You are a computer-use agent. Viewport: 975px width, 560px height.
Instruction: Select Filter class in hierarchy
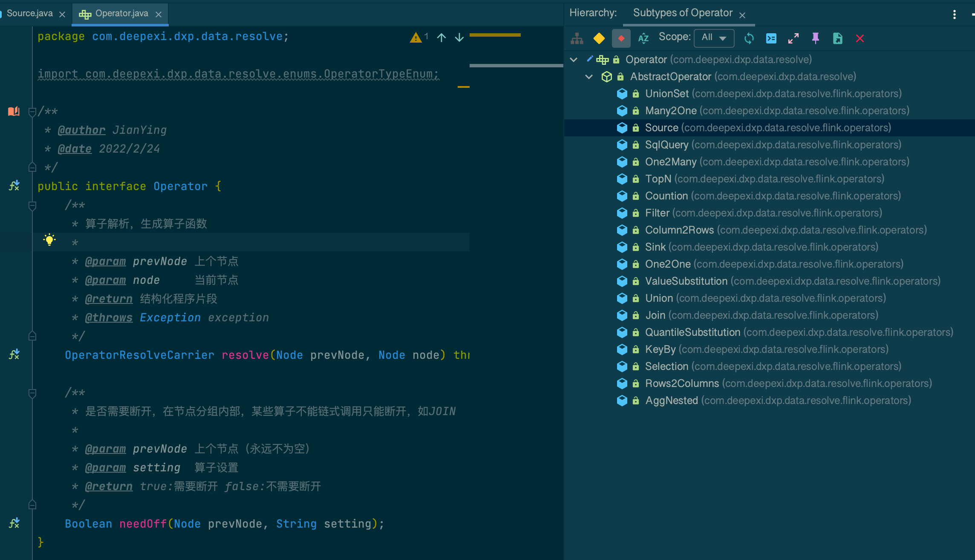pyautogui.click(x=763, y=213)
